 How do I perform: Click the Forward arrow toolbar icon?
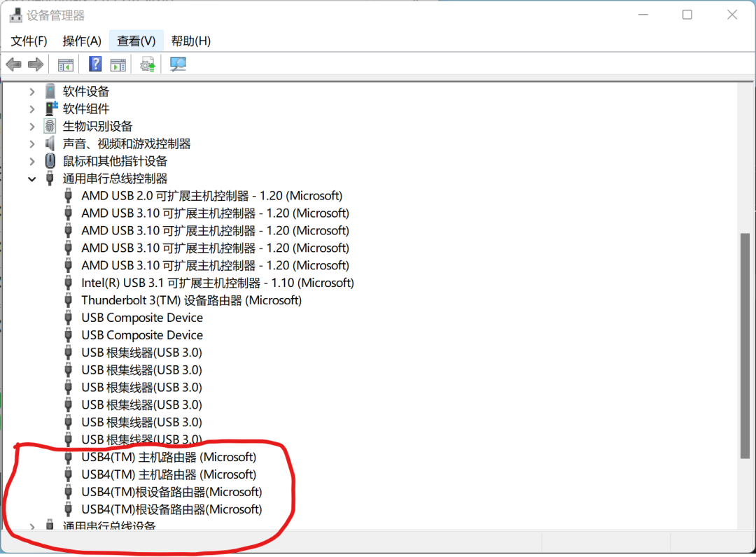click(x=36, y=64)
